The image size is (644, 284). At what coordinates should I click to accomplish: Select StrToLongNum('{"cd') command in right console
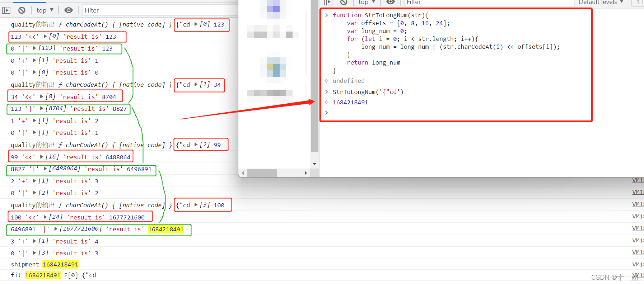coord(368,92)
